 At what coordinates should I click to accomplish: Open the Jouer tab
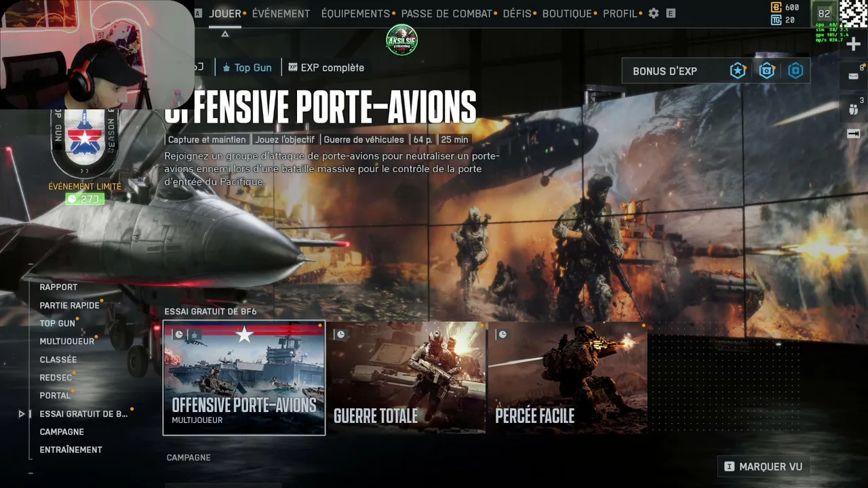[225, 14]
